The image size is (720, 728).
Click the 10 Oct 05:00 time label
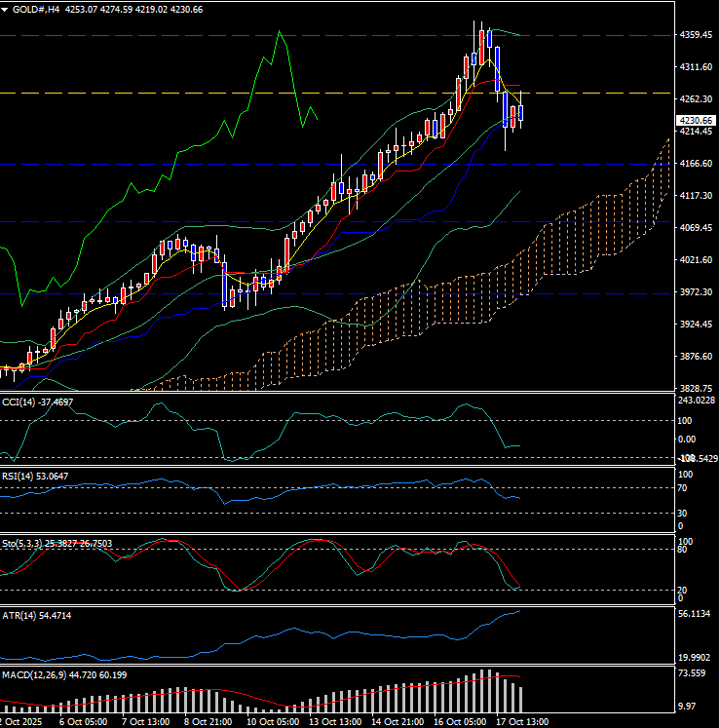(275, 721)
